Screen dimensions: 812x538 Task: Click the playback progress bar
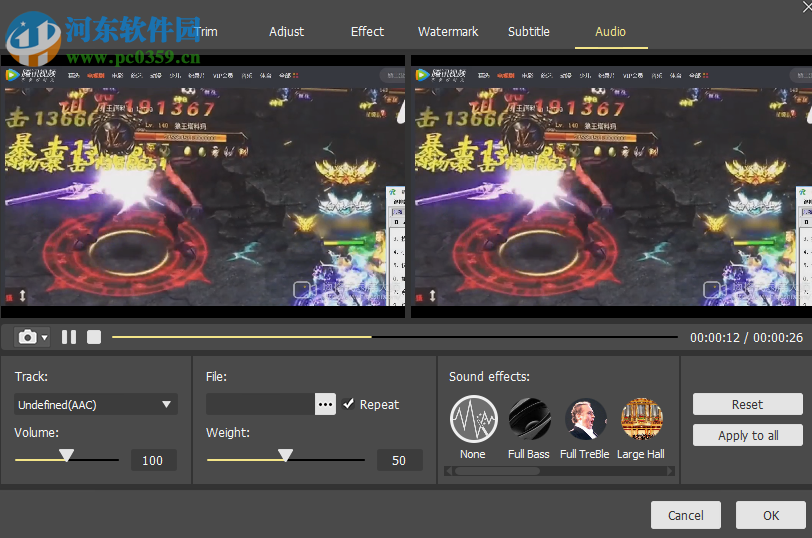click(x=395, y=337)
